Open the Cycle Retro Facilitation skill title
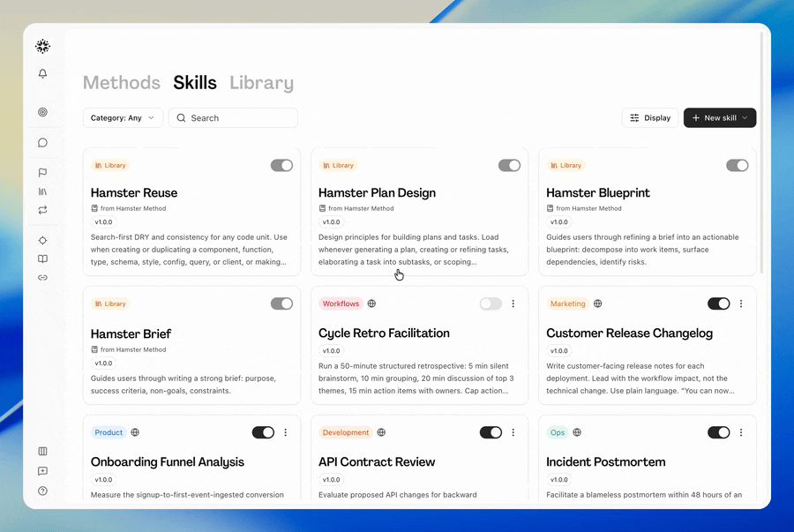Image resolution: width=794 pixels, height=532 pixels. coord(384,333)
